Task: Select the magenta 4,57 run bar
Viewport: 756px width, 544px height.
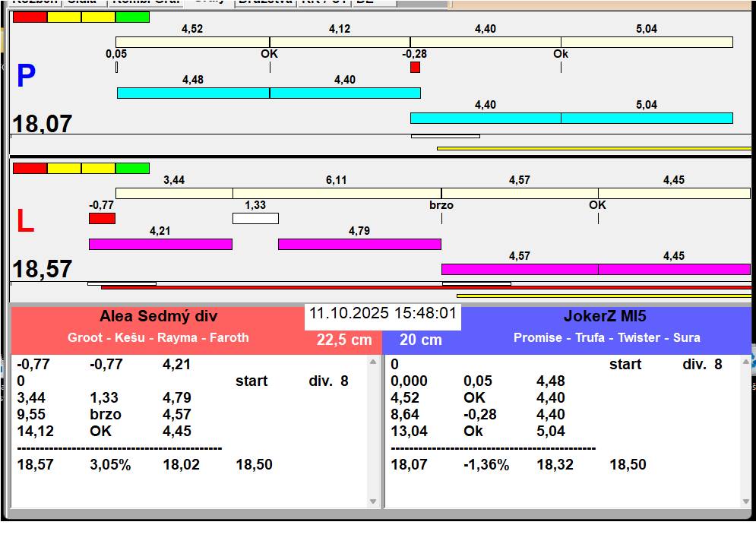Action: click(x=520, y=269)
